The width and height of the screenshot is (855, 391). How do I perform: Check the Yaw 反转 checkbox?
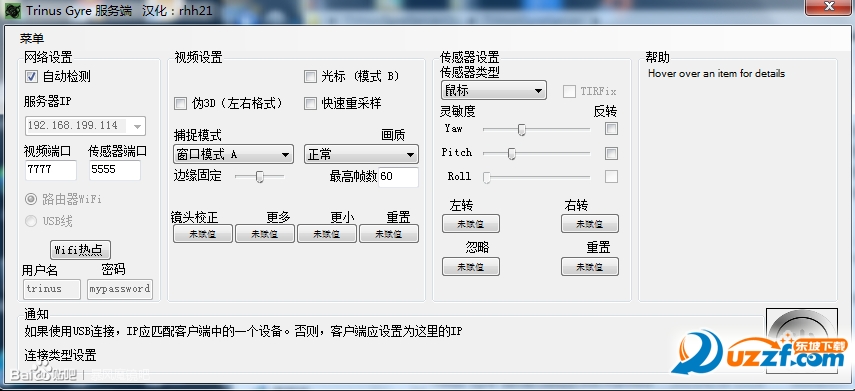[612, 129]
